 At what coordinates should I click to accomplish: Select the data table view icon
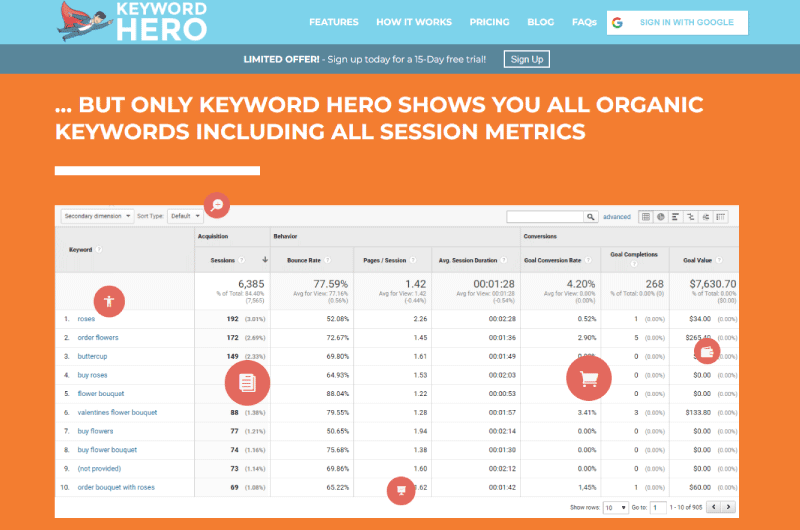click(x=645, y=217)
